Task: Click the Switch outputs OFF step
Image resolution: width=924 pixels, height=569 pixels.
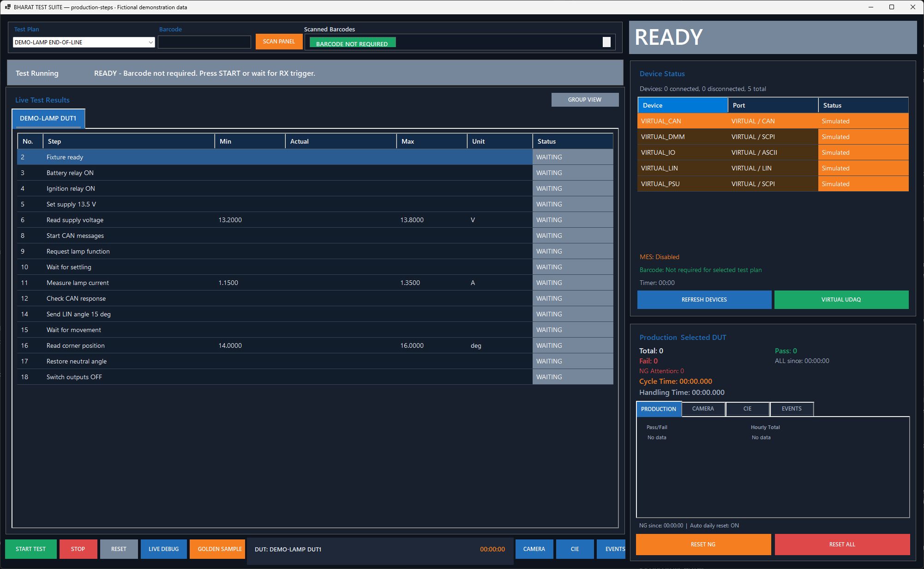Action: [315, 377]
